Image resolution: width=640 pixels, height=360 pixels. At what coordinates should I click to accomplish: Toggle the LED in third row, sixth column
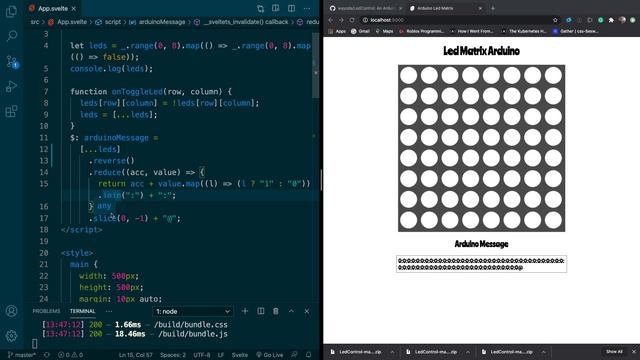[x=512, y=117]
